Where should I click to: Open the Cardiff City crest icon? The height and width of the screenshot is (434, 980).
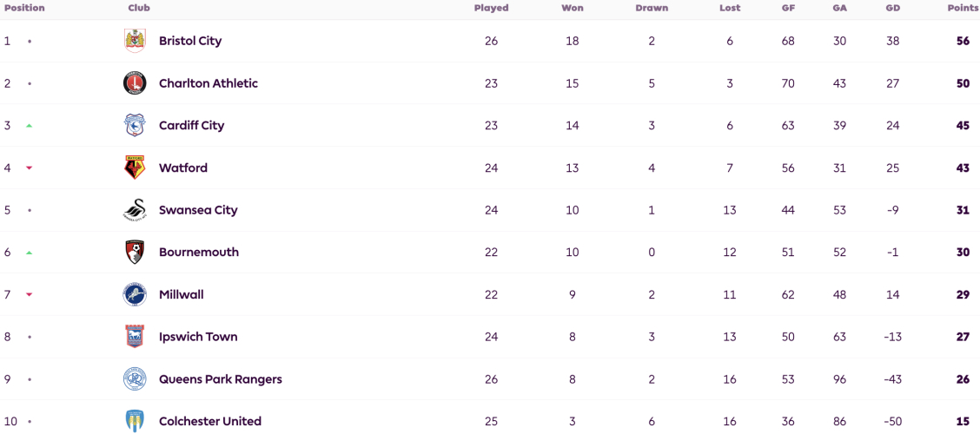(x=135, y=126)
